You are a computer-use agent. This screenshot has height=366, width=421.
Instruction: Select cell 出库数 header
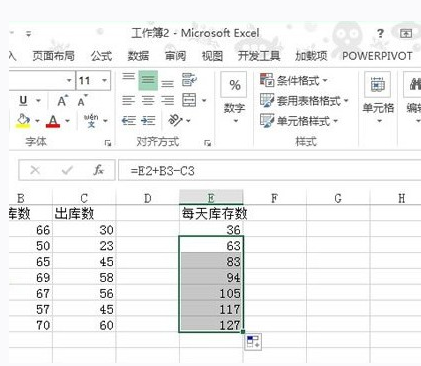[84, 213]
